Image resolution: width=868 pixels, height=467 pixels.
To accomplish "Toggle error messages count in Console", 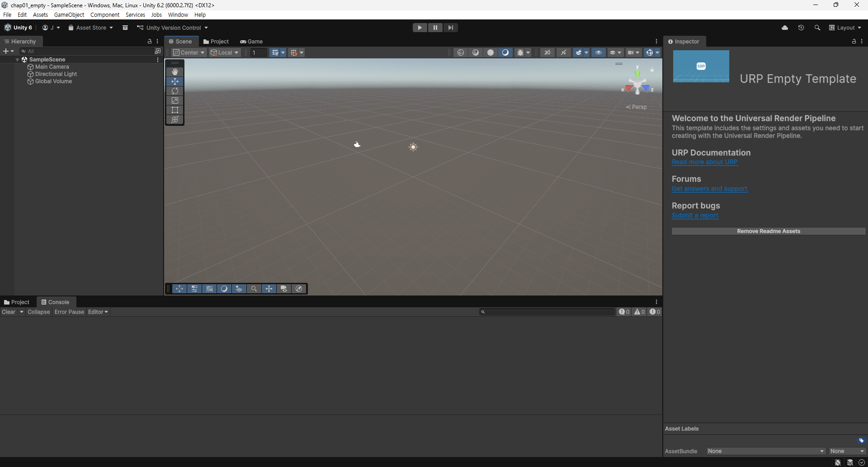I will click(x=655, y=312).
